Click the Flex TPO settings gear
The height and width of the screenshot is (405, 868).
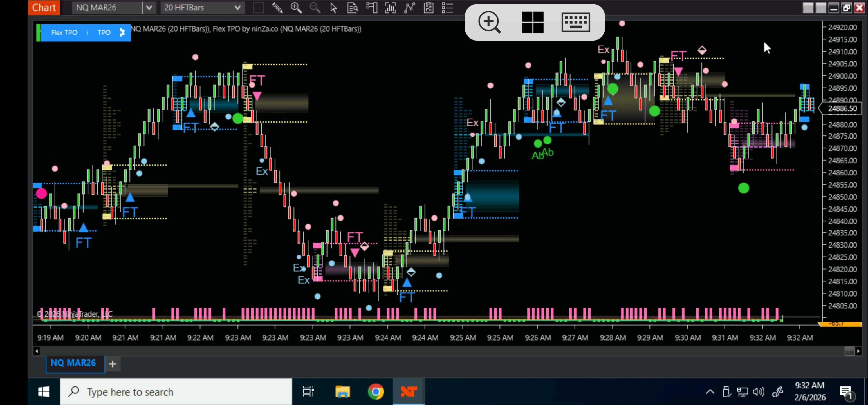click(x=122, y=32)
